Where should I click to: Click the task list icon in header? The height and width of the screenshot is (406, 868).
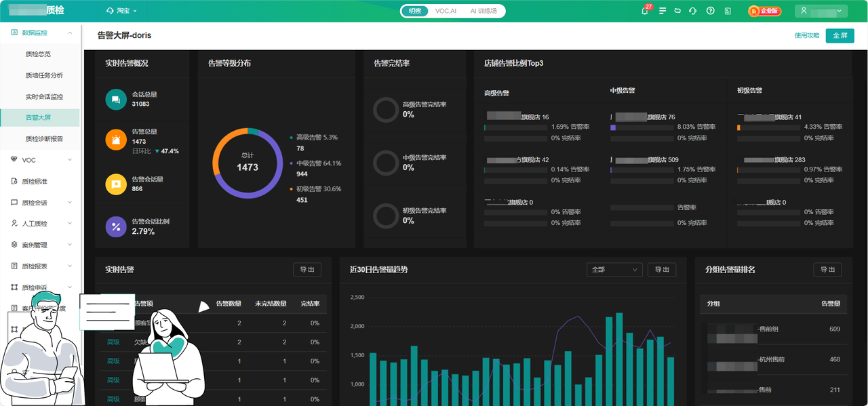click(662, 11)
